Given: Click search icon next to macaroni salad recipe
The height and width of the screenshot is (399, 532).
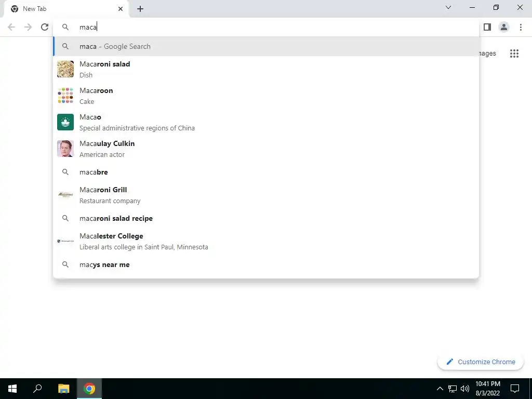Looking at the screenshot, I should point(65,218).
